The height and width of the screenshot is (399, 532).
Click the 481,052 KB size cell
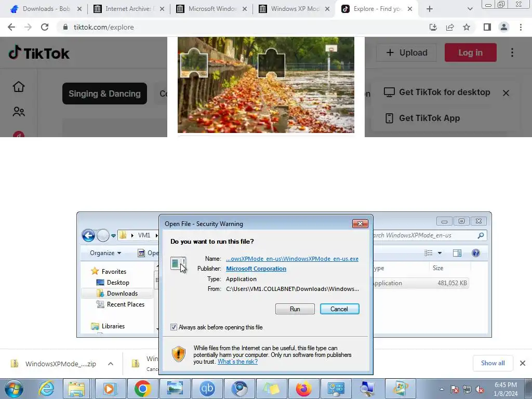click(x=452, y=283)
